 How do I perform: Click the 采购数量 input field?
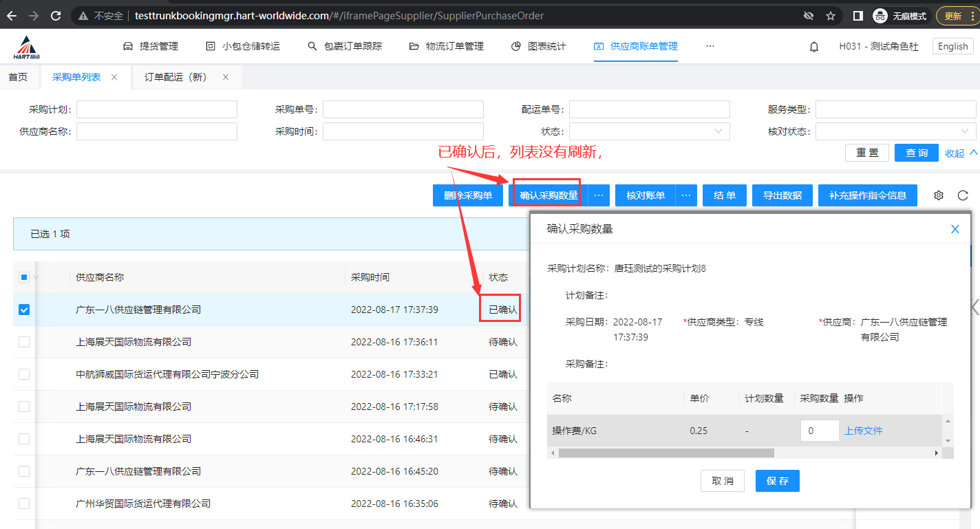click(819, 431)
